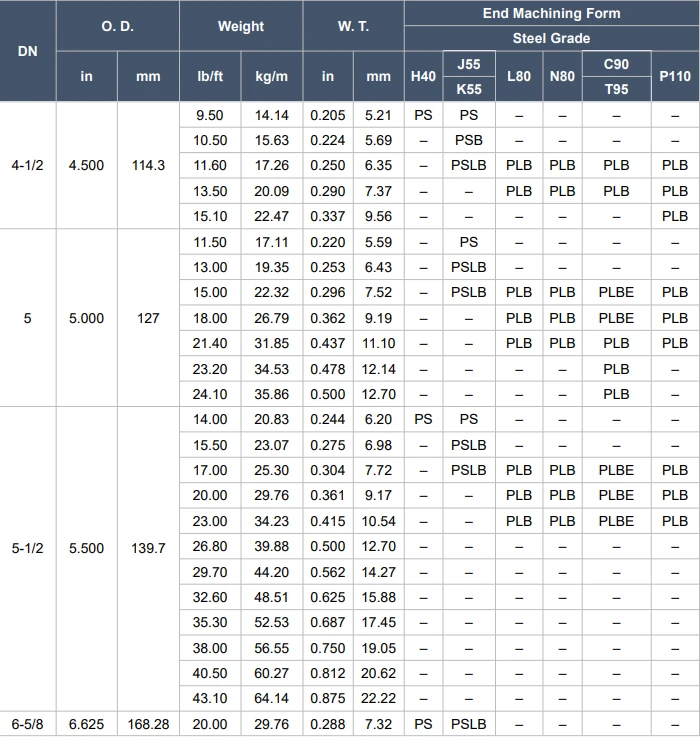
Task: Select the PSLB cell in the 6-5/8 row
Action: coord(469,724)
